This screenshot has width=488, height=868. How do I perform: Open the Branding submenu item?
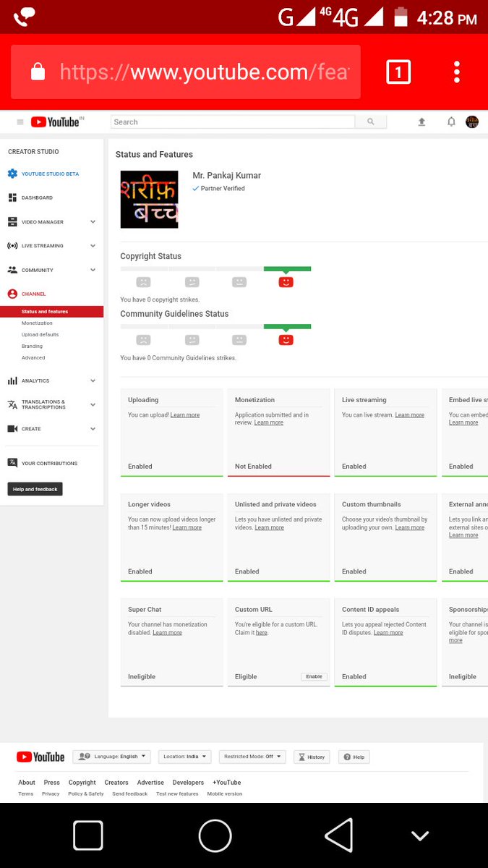pos(32,346)
